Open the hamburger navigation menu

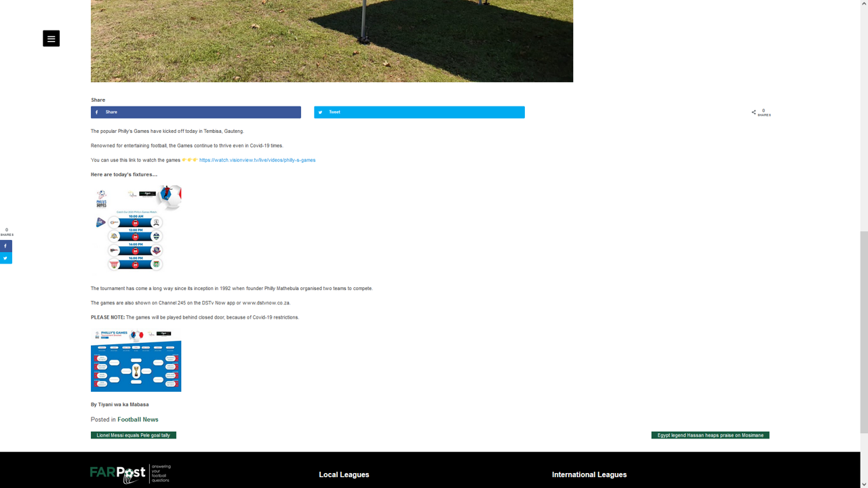pos(51,39)
